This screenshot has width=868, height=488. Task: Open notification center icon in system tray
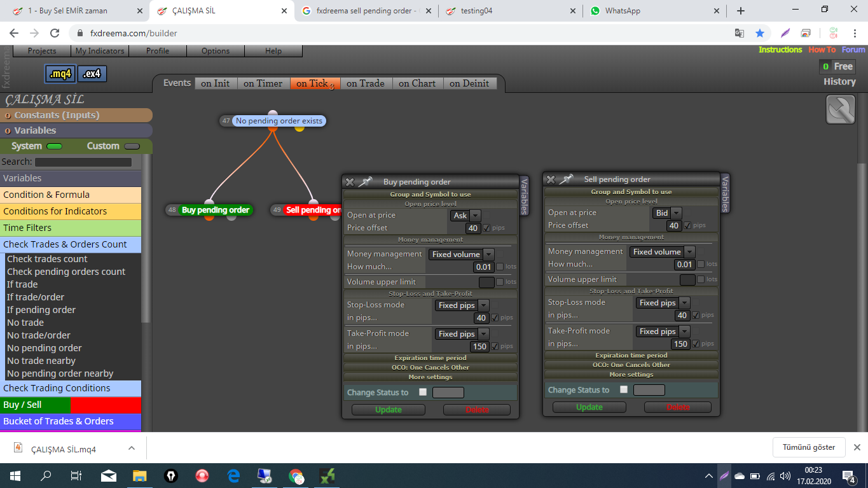click(848, 475)
